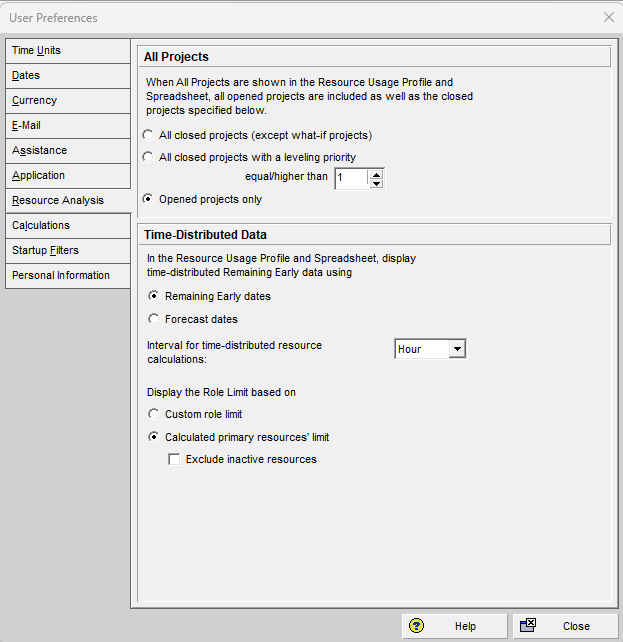Viewport: 623px width, 642px height.
Task: Click the yellow question mark help icon
Action: (416, 626)
